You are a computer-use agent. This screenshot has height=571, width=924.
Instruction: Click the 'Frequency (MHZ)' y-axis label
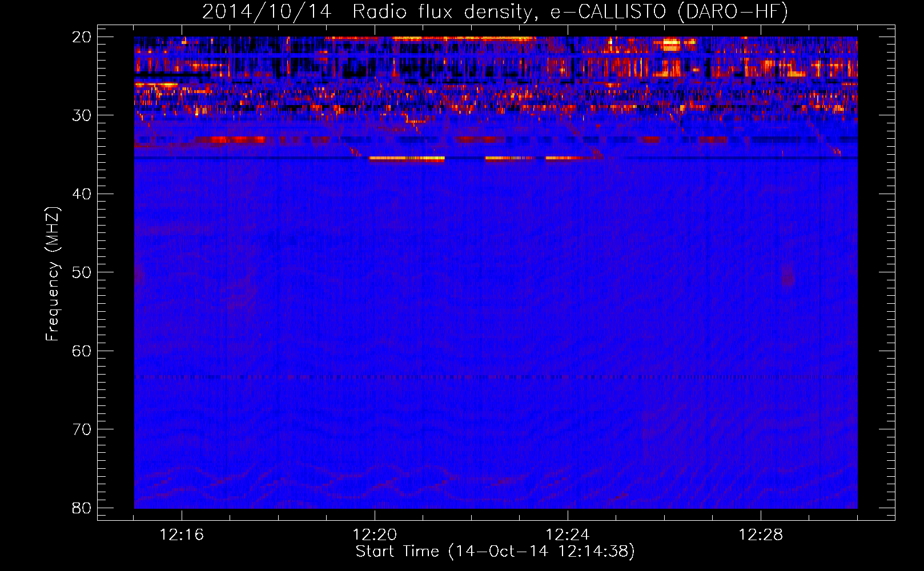point(53,274)
